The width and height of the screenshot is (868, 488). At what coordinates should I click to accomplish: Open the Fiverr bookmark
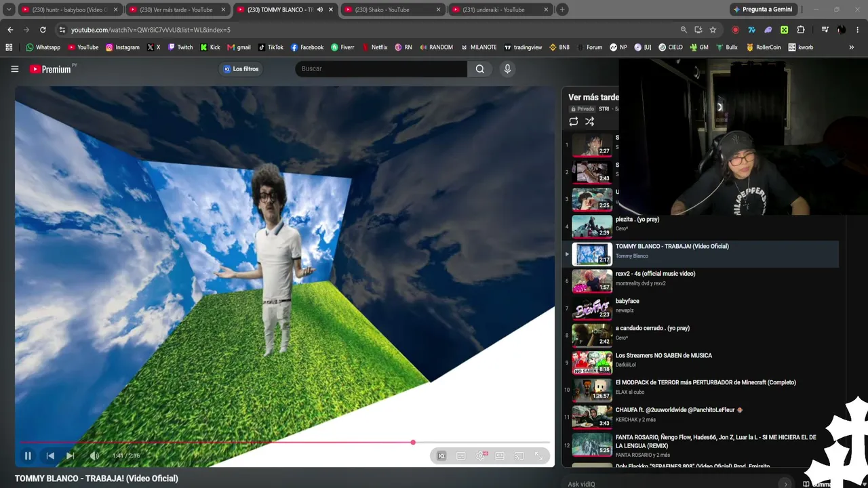(342, 47)
